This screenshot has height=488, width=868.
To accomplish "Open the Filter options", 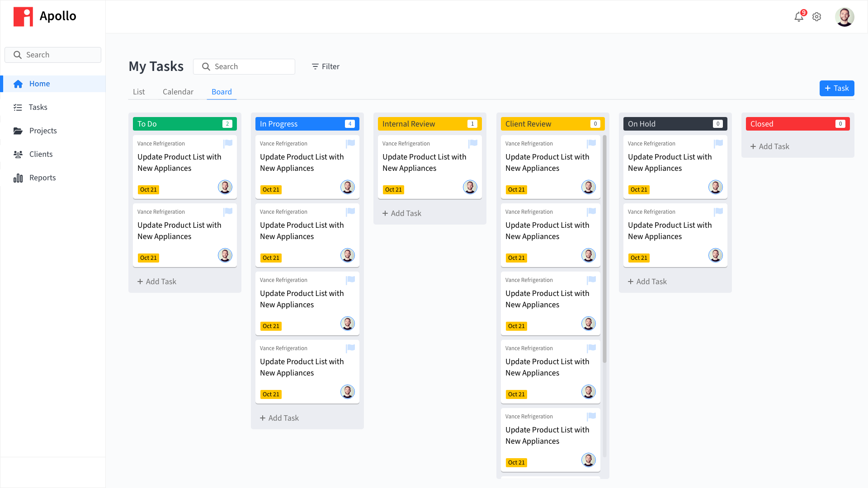I will click(325, 66).
